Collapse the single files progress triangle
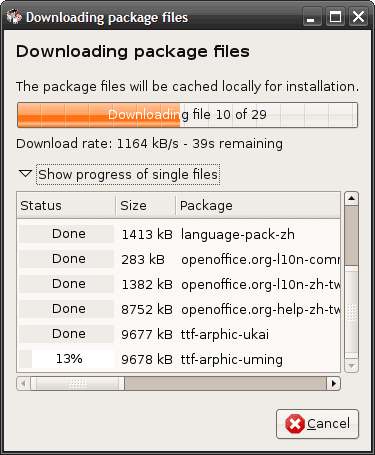Image resolution: width=375 pixels, height=455 pixels. pyautogui.click(x=25, y=174)
